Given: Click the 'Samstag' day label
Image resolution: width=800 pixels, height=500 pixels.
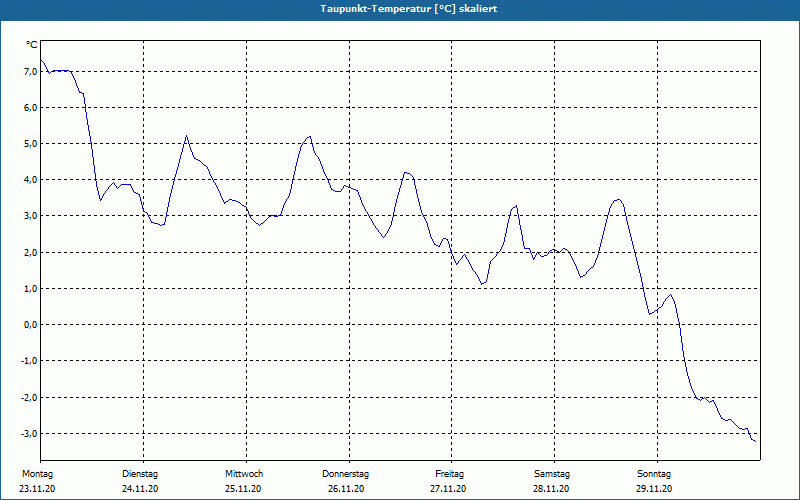Looking at the screenshot, I should (552, 474).
